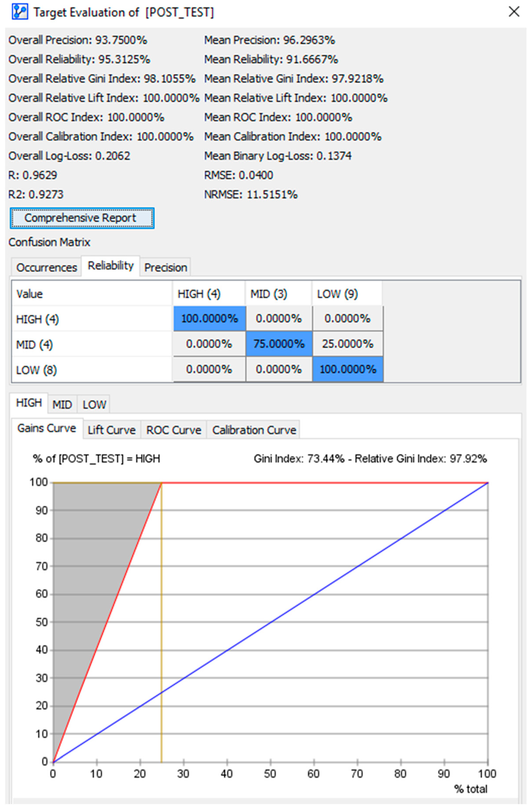Open the Comprehensive Report
The height and width of the screenshot is (809, 532).
click(82, 218)
